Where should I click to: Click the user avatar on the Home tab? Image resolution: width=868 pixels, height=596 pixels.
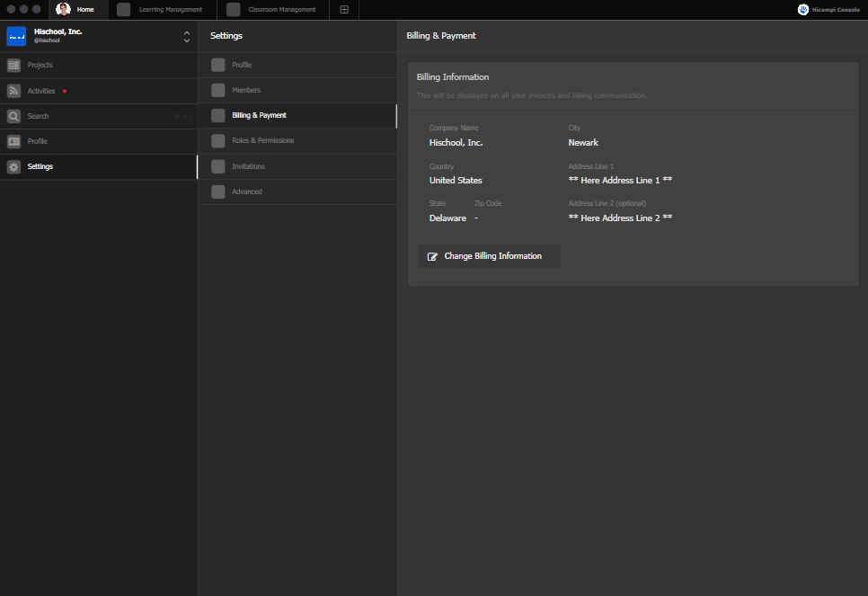(x=64, y=9)
